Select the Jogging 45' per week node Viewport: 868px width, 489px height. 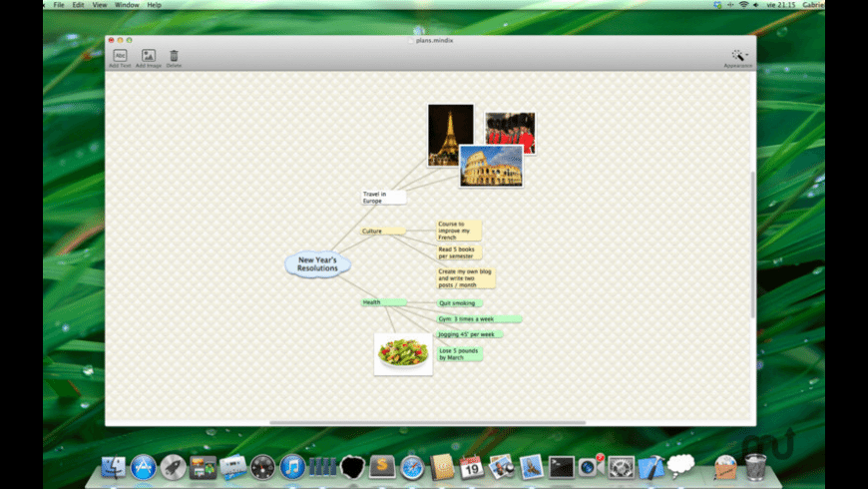470,334
